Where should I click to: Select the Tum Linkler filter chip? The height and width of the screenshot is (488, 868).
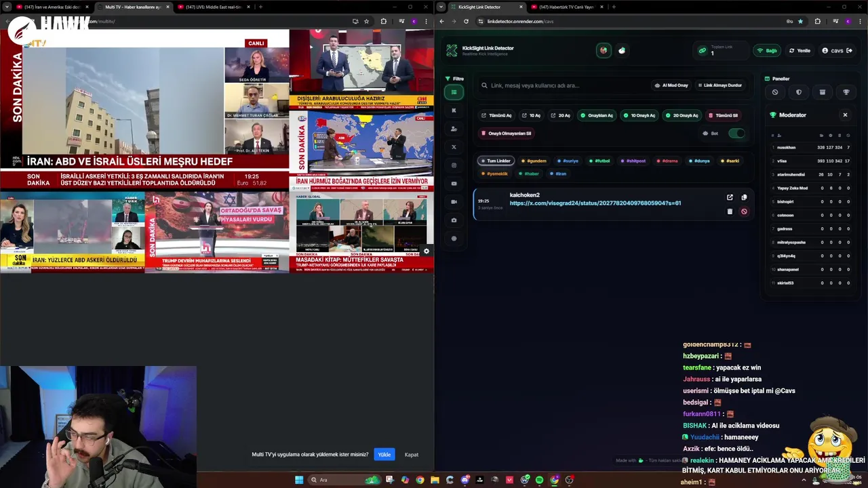click(495, 161)
